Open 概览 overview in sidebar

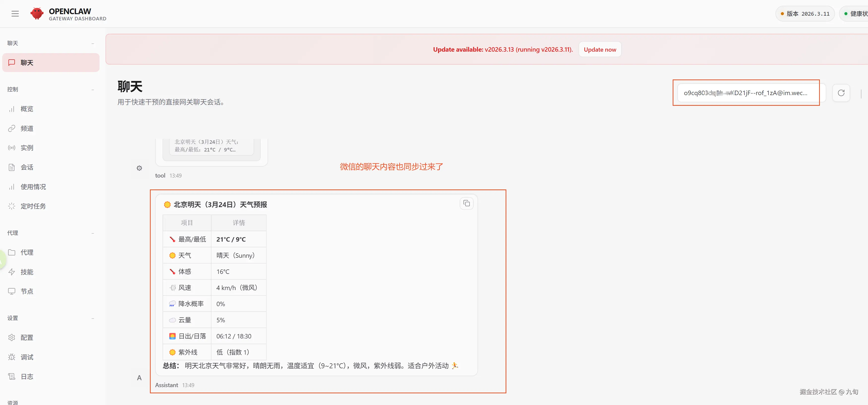click(x=27, y=109)
